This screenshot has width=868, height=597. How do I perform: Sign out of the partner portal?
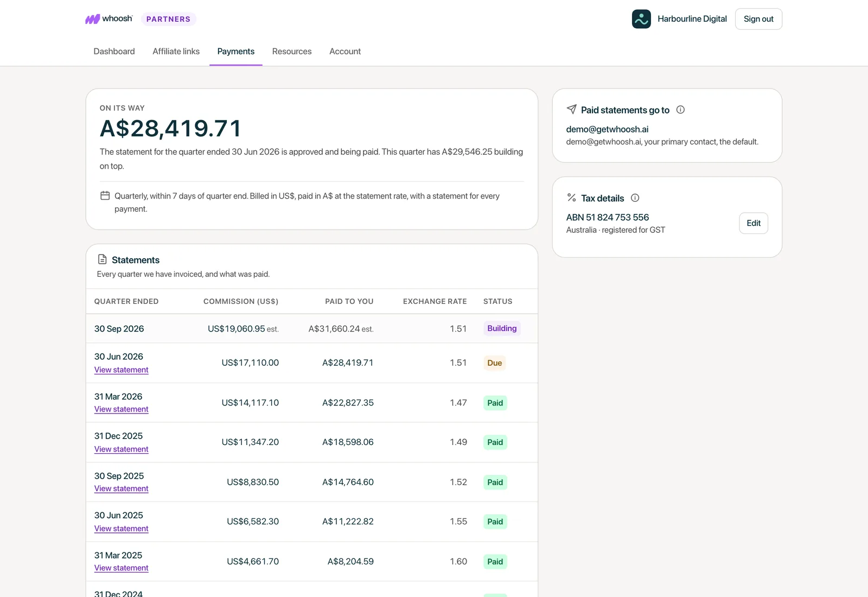[758, 19]
